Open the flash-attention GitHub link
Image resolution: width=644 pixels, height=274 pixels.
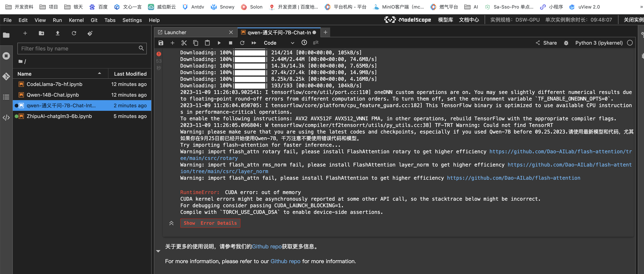(513, 178)
